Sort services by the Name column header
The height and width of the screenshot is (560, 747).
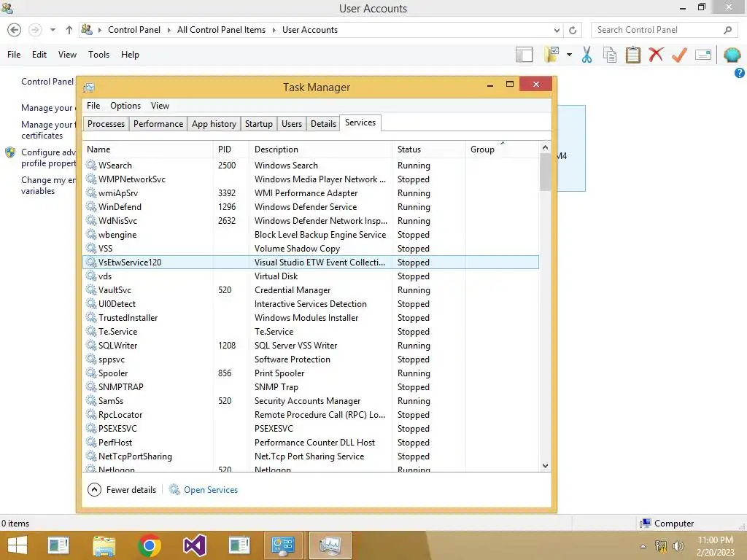[147, 149]
